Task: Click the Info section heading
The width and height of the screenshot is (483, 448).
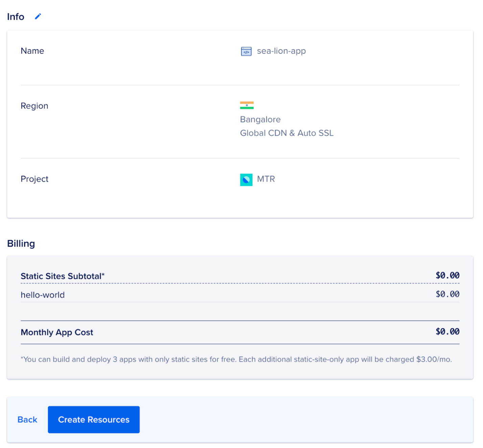Action: [16, 17]
